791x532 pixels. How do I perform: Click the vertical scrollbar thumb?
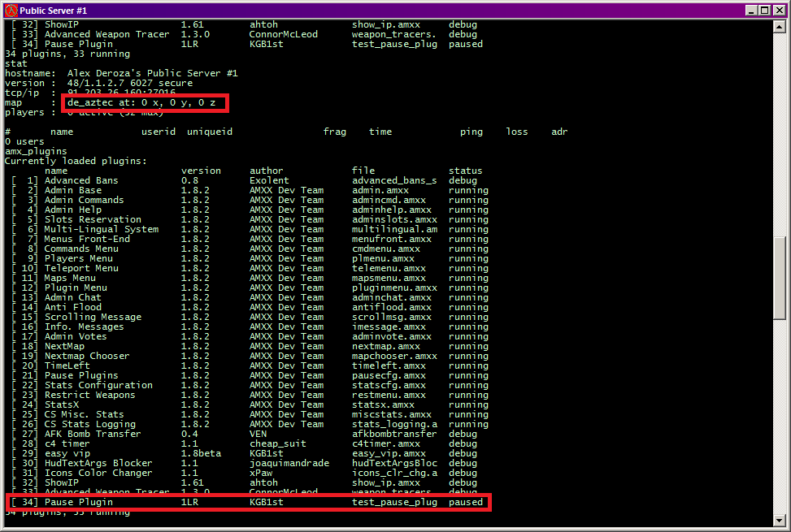[x=780, y=278]
